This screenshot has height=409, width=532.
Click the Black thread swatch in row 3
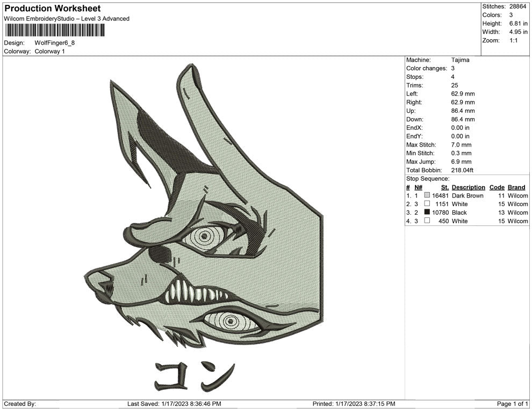pyautogui.click(x=426, y=213)
